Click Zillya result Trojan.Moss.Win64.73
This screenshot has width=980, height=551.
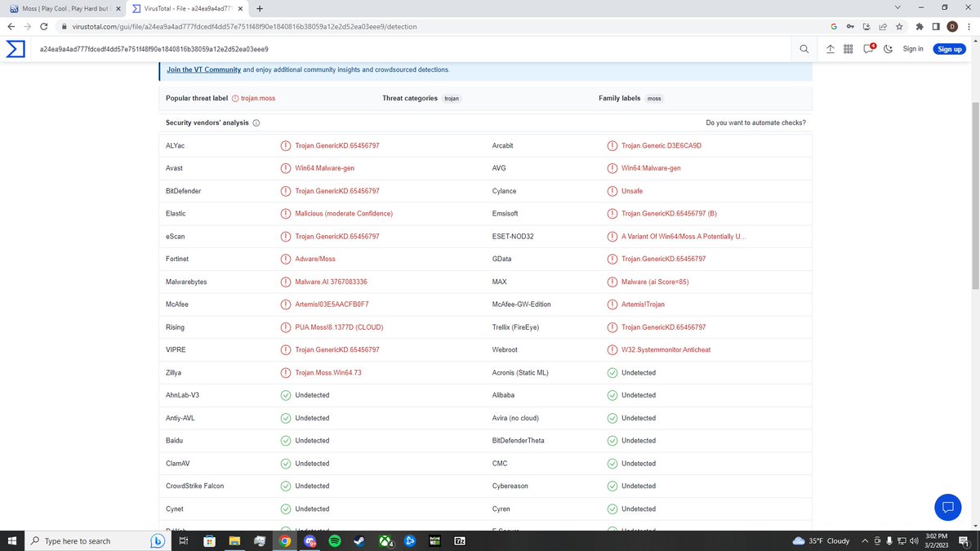click(328, 372)
